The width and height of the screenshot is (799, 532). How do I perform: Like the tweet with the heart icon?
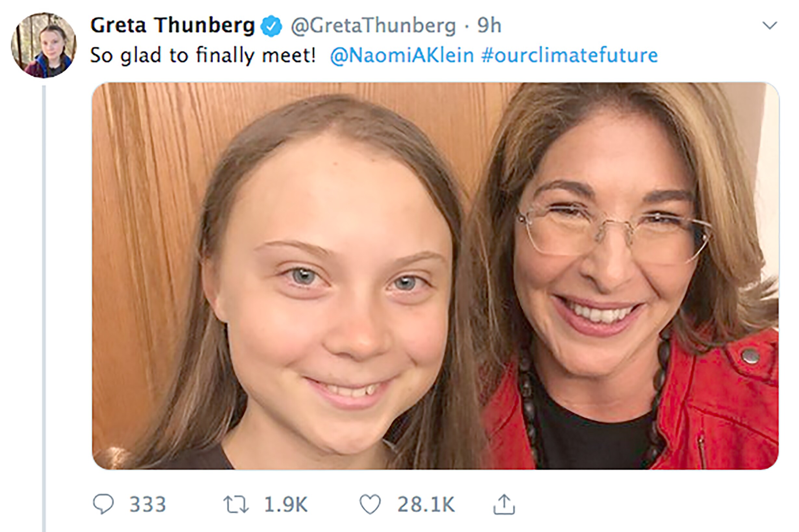click(370, 504)
